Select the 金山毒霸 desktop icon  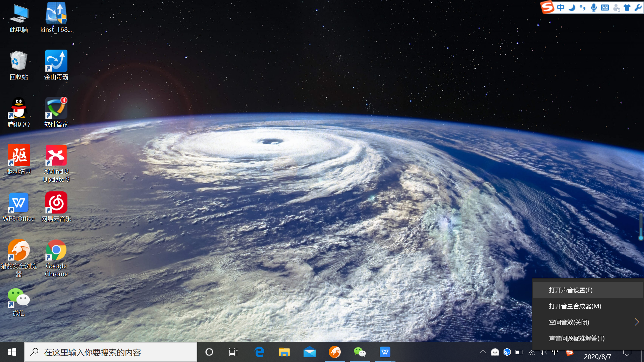tap(56, 65)
